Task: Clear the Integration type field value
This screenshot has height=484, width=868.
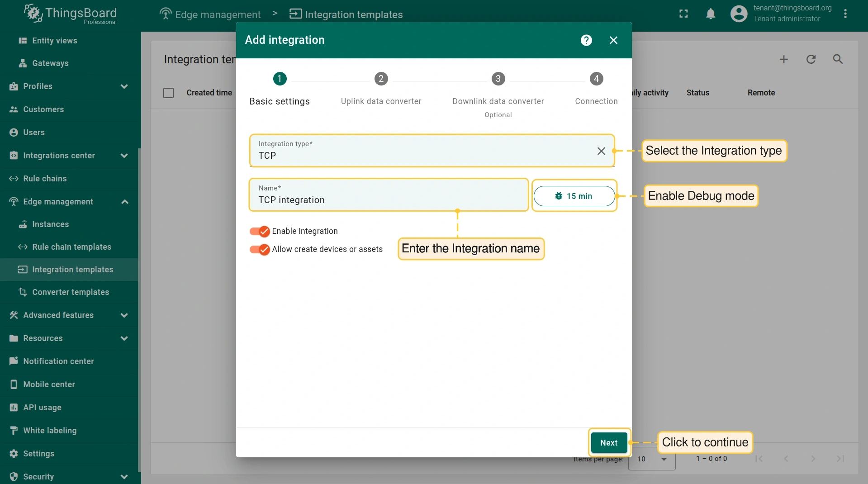Action: (x=601, y=151)
